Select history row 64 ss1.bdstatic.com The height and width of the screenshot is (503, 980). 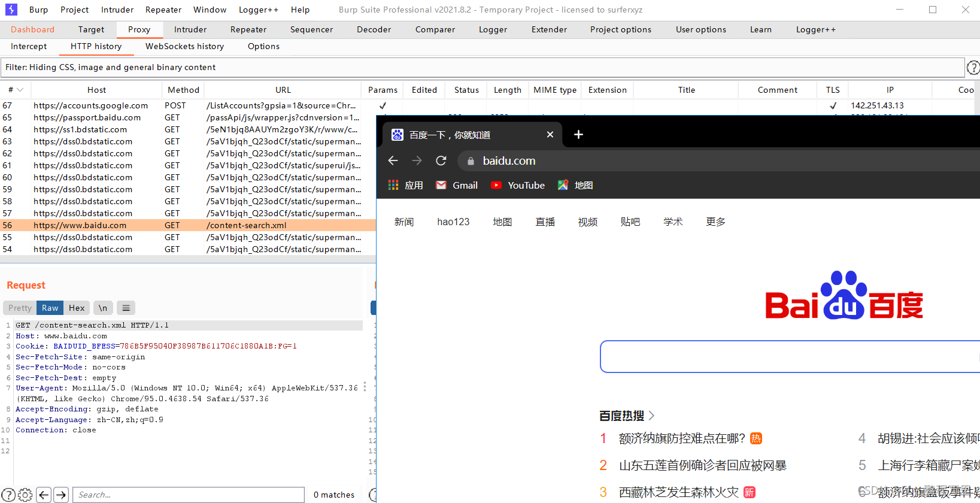pyautogui.click(x=188, y=129)
